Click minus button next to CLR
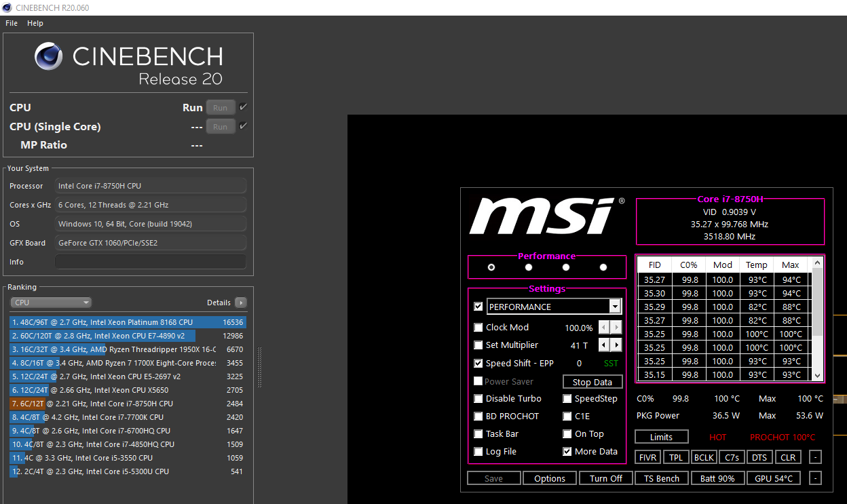The image size is (847, 504). (815, 458)
